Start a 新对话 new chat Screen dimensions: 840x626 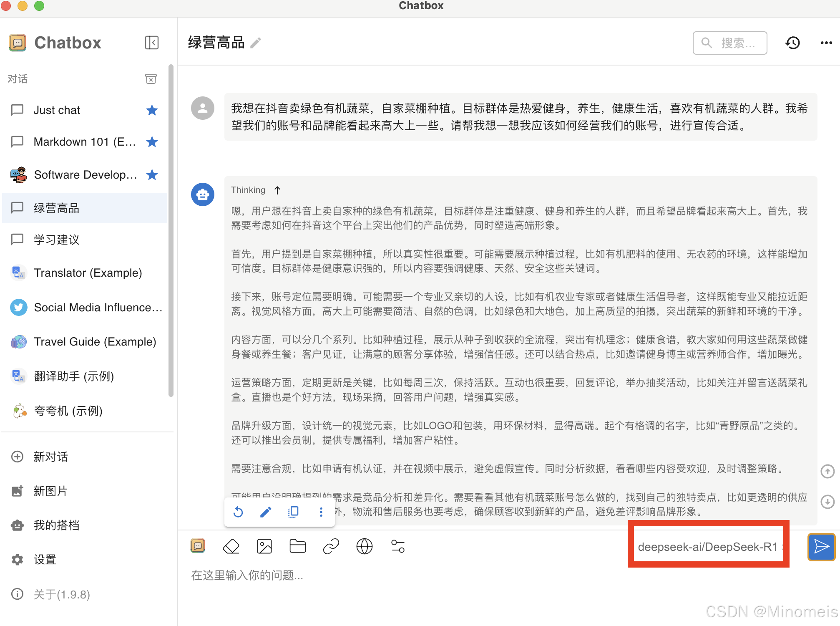[x=50, y=457]
